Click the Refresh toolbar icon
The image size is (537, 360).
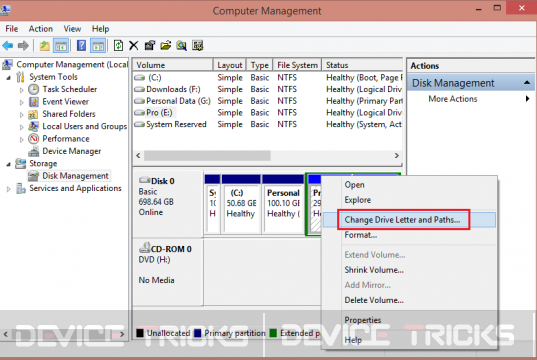(118, 45)
